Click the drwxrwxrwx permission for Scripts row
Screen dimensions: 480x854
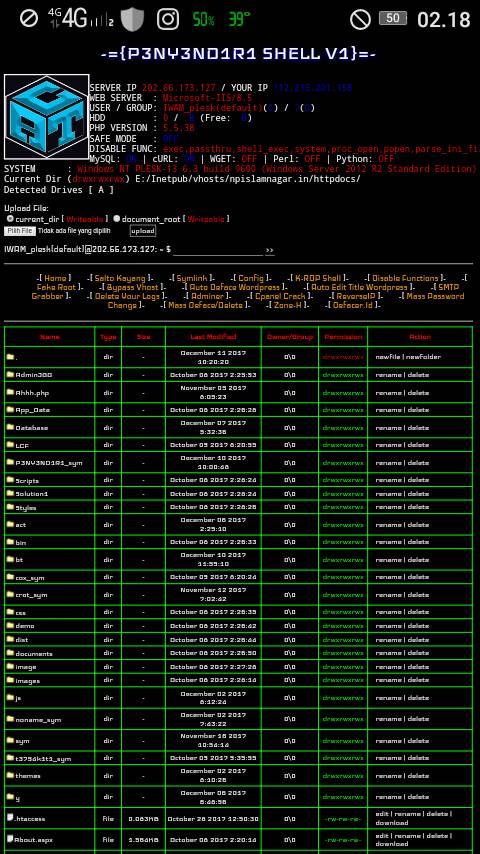point(343,480)
